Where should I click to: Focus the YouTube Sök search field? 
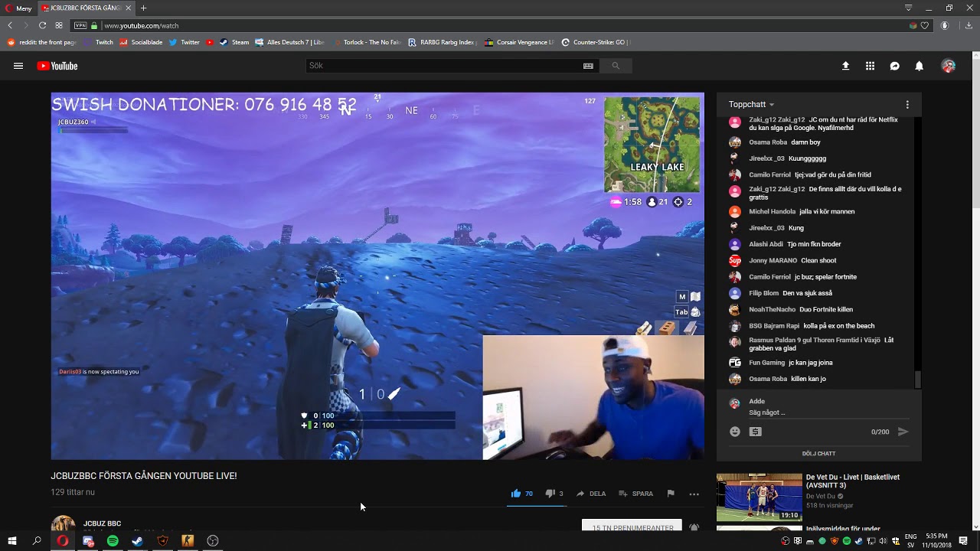click(444, 66)
